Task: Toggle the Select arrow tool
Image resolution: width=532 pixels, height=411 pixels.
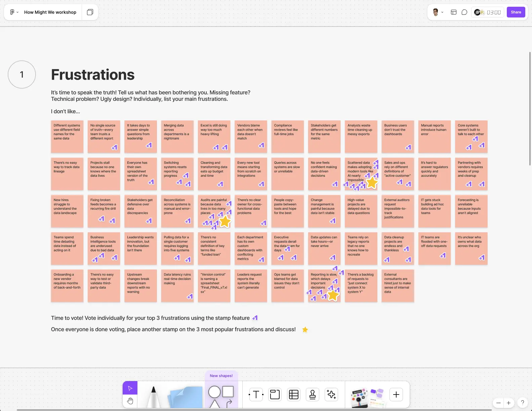Action: pyautogui.click(x=130, y=388)
